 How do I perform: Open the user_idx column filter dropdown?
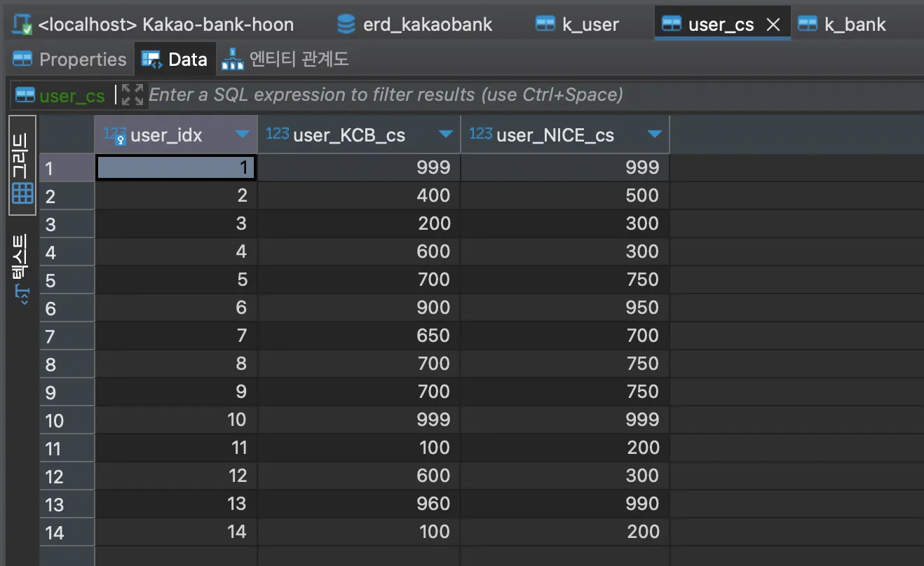click(243, 134)
